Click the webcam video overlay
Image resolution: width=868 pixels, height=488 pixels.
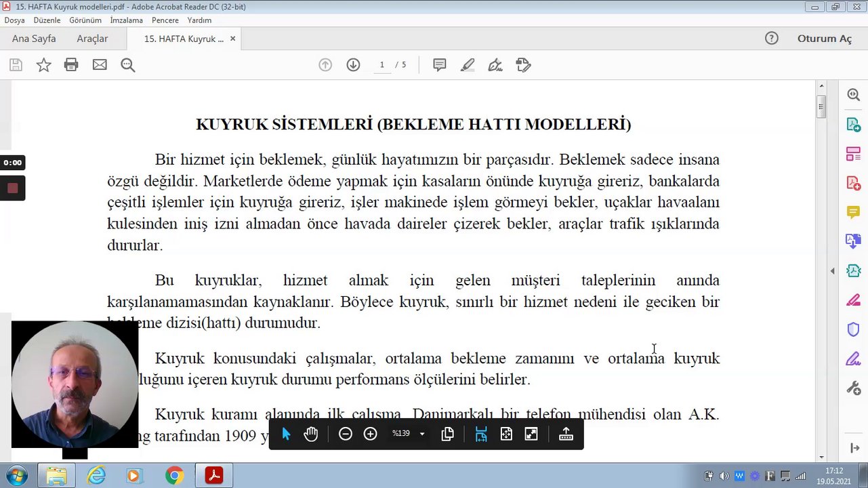tap(75, 384)
